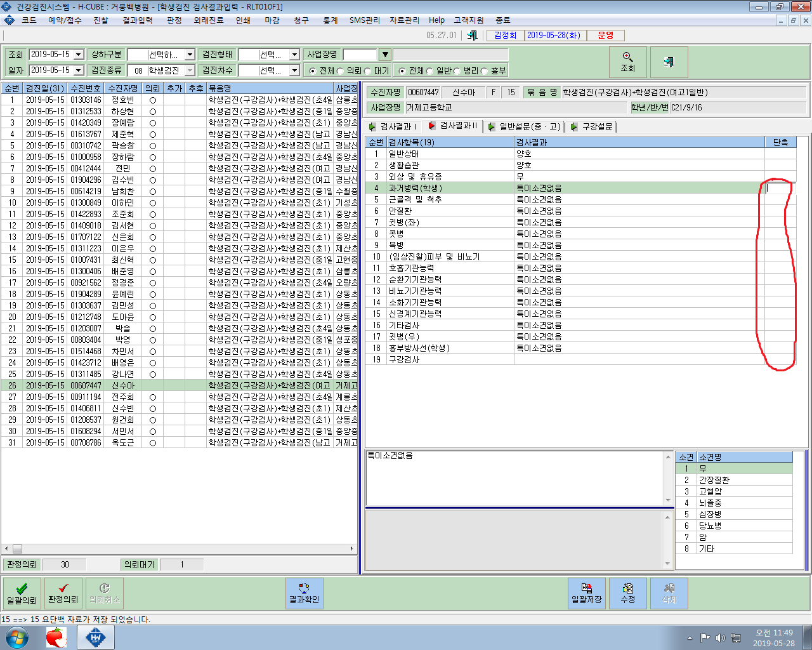Click the 판정의뢰 red check button
Image resolution: width=812 pixels, height=650 pixels.
pos(63,594)
